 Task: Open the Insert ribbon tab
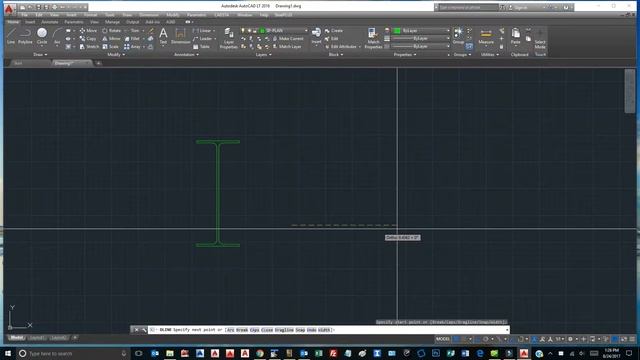tap(30, 22)
